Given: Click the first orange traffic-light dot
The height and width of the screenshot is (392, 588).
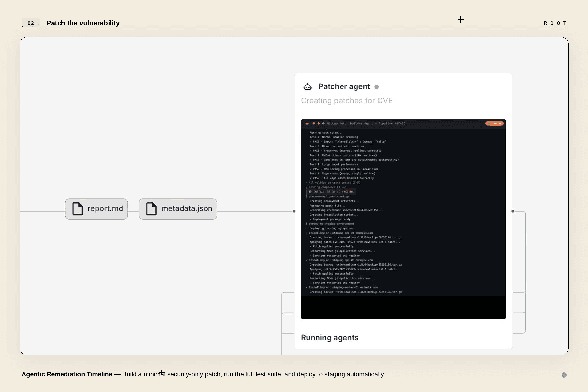Looking at the screenshot, I should [x=314, y=123].
